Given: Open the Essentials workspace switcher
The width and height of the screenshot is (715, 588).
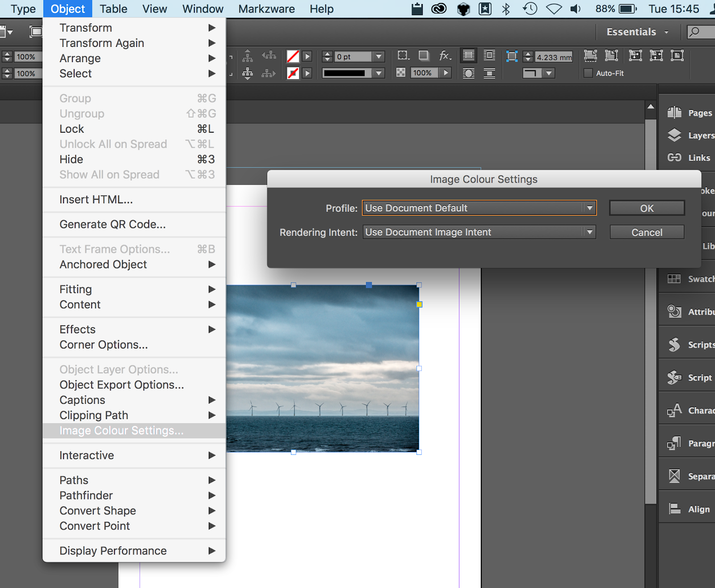Looking at the screenshot, I should [638, 32].
